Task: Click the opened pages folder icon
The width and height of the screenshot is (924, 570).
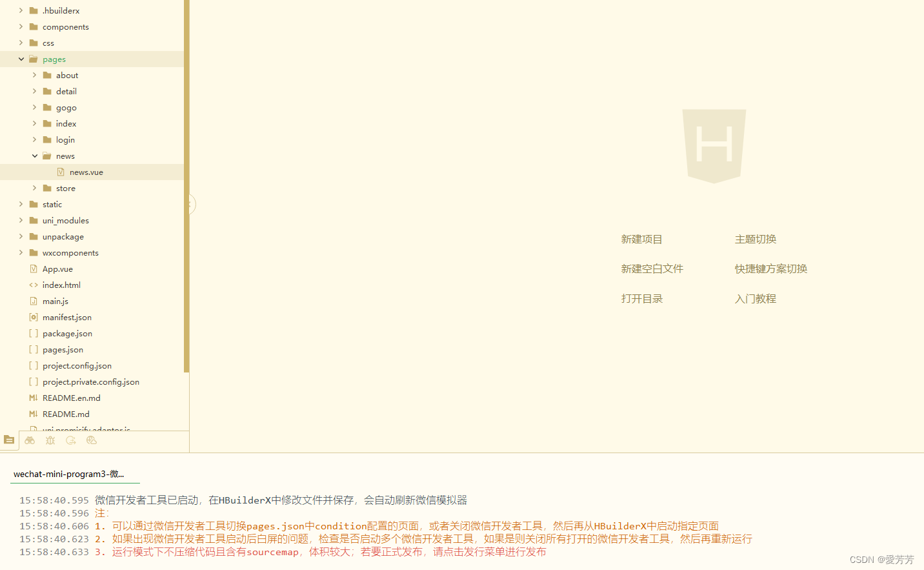Action: 34,59
